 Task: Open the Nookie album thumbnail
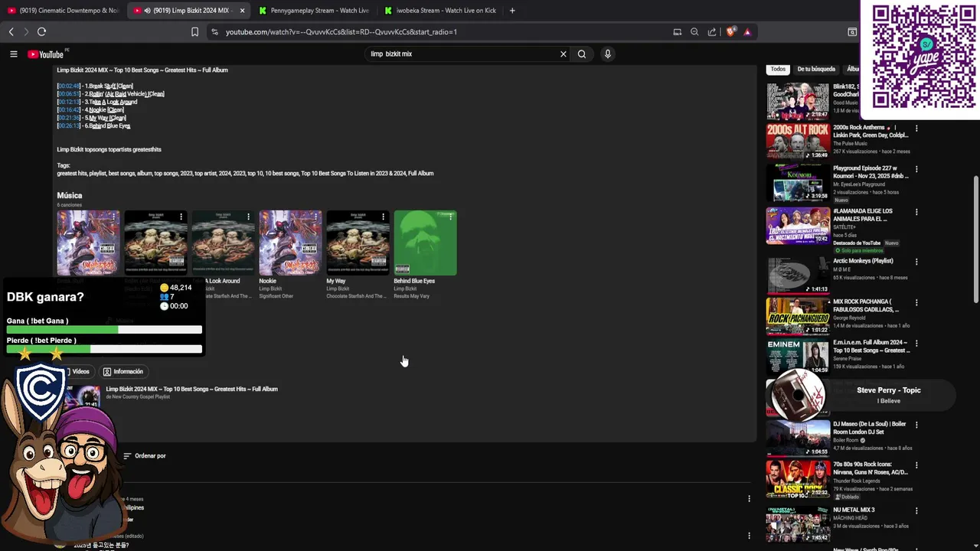290,243
